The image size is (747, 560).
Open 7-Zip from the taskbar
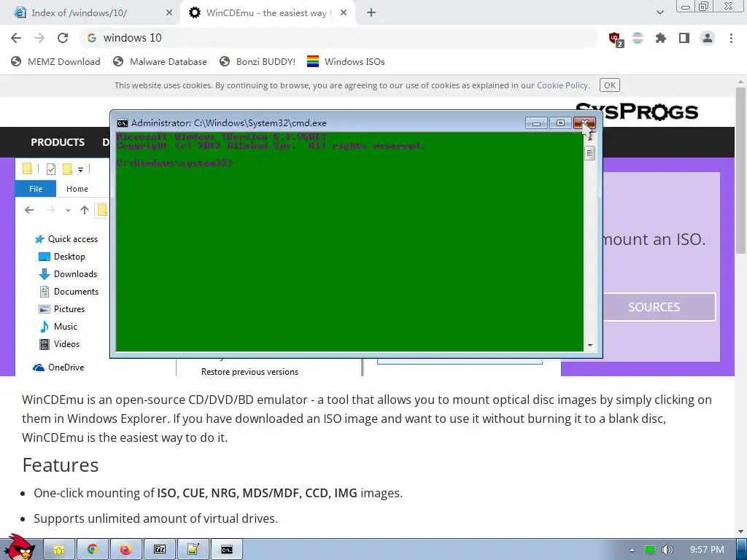(160, 550)
